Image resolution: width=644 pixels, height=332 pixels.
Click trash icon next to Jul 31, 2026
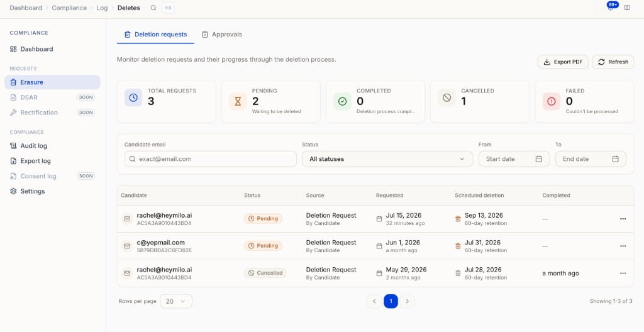pos(458,246)
